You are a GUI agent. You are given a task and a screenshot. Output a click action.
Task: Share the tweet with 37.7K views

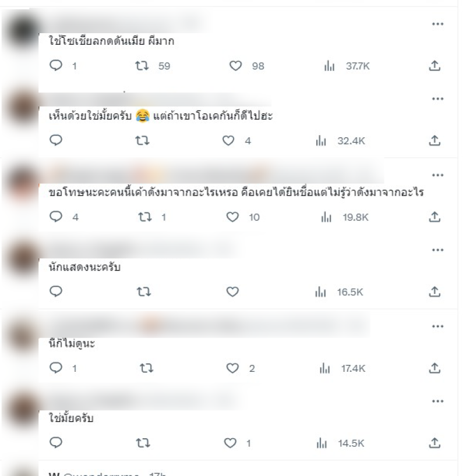pyautogui.click(x=435, y=66)
